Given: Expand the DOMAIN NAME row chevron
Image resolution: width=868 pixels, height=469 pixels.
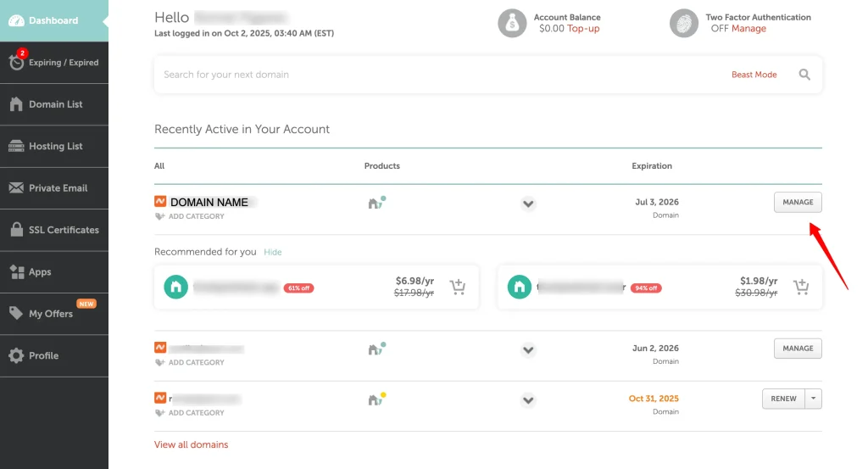Looking at the screenshot, I should [528, 204].
